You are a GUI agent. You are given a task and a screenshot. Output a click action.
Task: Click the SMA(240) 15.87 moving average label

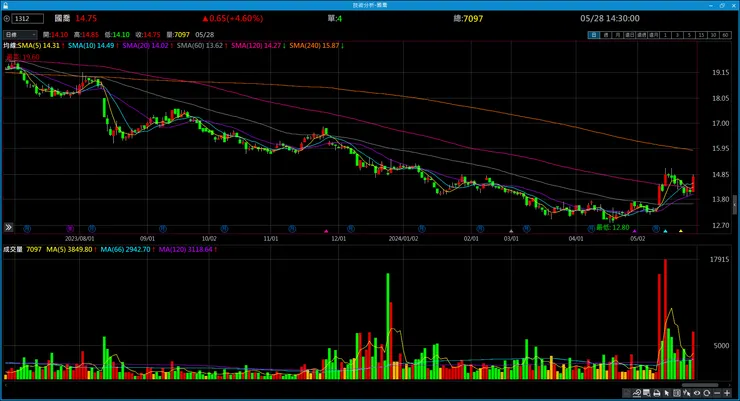click(x=314, y=45)
